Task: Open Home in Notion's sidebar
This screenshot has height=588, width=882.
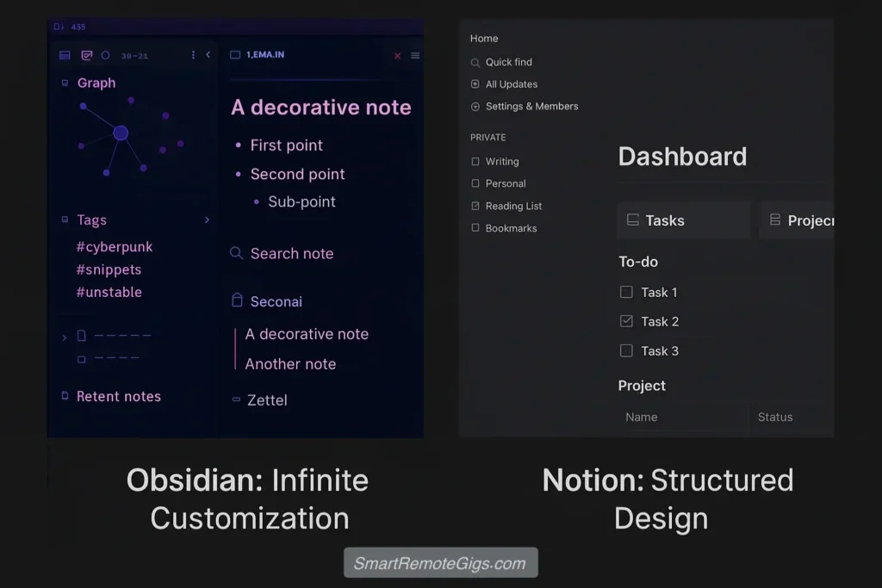Action: [484, 38]
